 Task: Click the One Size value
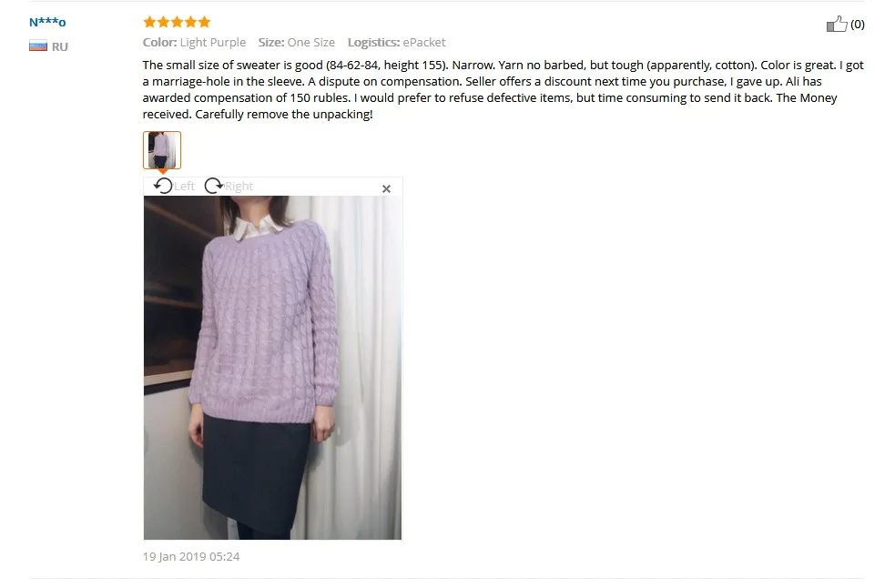click(x=311, y=42)
